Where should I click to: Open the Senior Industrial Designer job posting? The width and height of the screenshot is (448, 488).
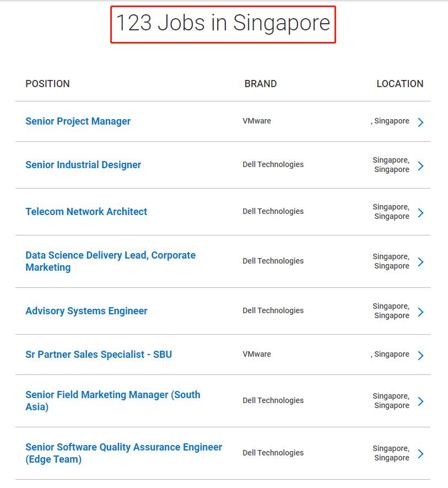pyautogui.click(x=83, y=165)
